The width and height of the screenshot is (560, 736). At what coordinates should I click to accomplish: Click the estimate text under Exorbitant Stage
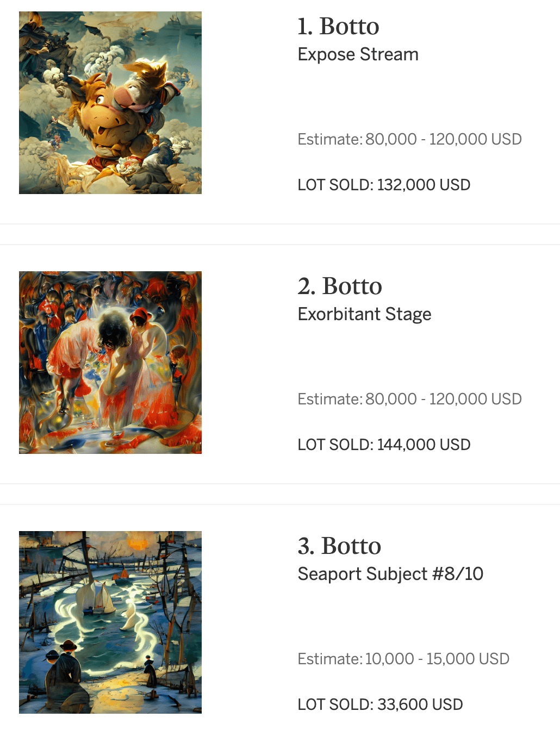pos(409,399)
